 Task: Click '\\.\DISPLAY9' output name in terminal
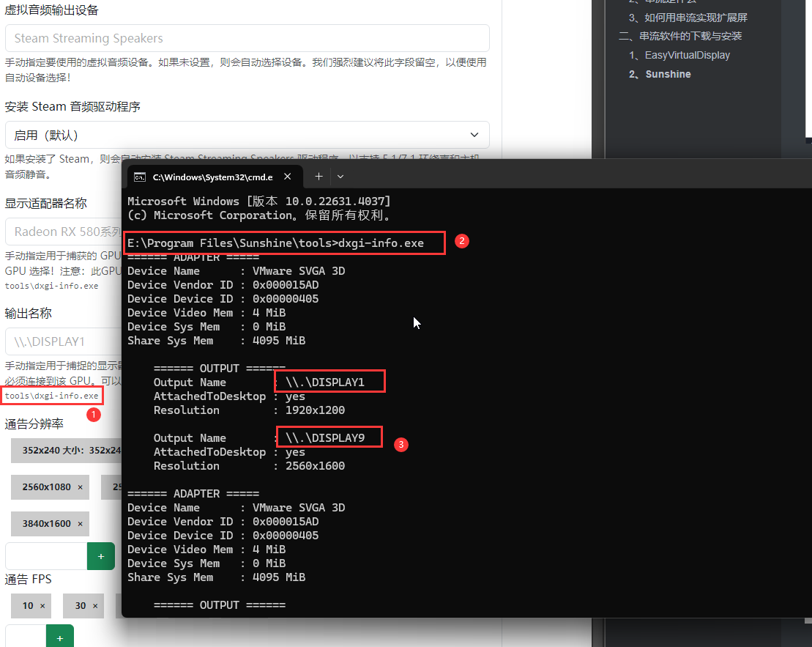coord(324,438)
